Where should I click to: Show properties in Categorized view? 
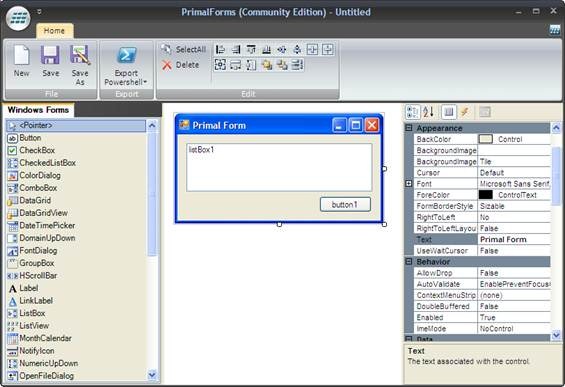[x=413, y=112]
